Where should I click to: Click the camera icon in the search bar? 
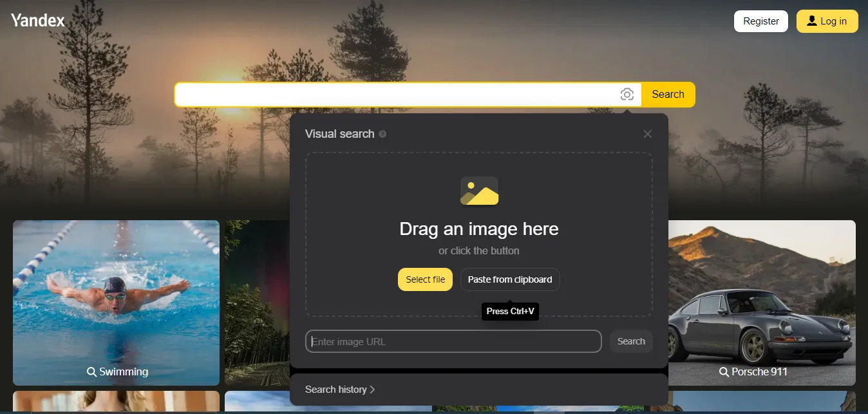coord(627,94)
